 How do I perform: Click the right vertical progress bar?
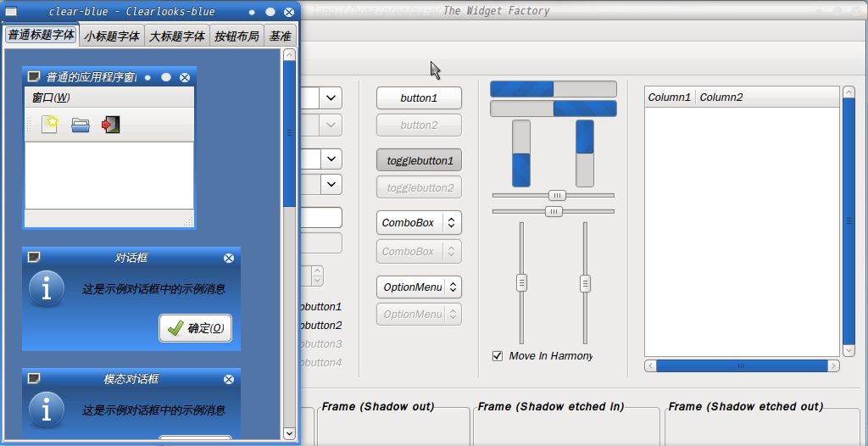click(585, 153)
